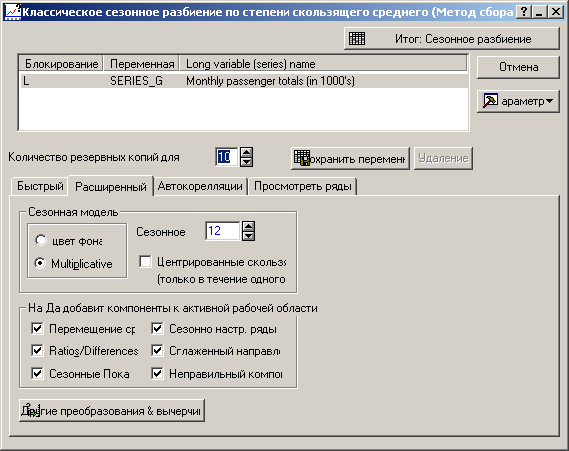
Task: Uncheck Сезонно настр. ряды checkbox
Action: (x=157, y=329)
